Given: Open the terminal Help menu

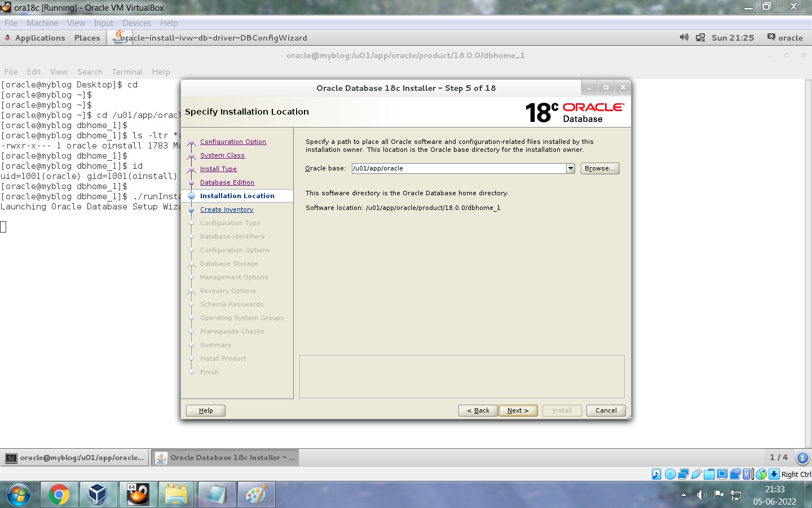Looking at the screenshot, I should click(161, 72).
